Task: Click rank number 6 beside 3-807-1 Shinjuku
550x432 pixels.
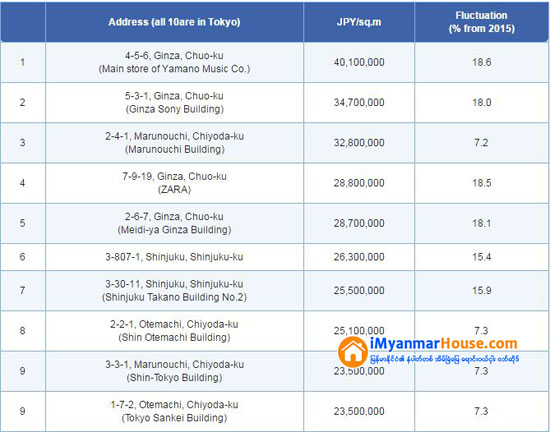Action: pos(22,257)
